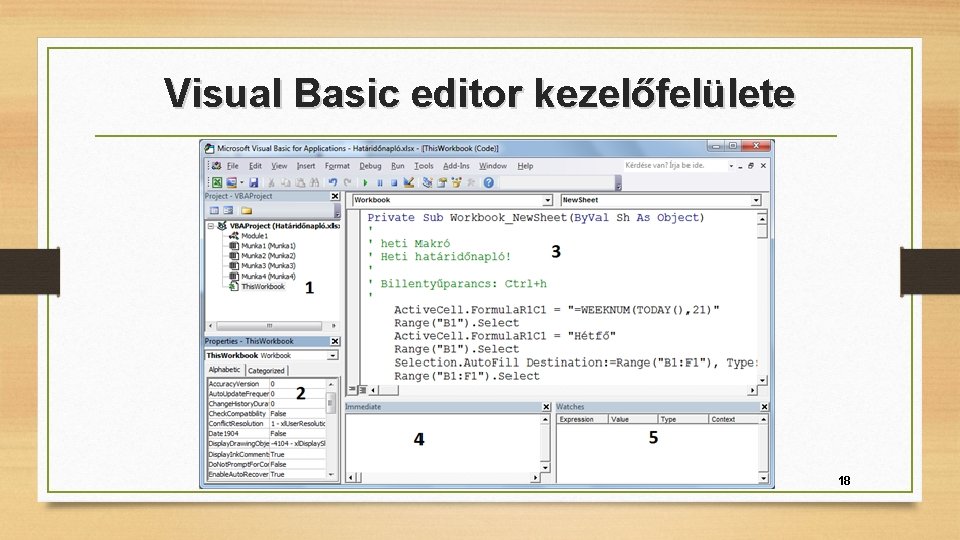Image resolution: width=960 pixels, height=540 pixels.
Task: Click Full Module View button below code pane
Action: point(362,389)
